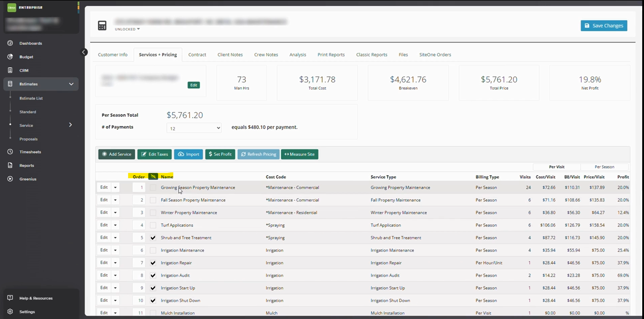644x319 pixels.
Task: Untick the Shrub and Tree Treatment checkbox
Action: tap(153, 238)
